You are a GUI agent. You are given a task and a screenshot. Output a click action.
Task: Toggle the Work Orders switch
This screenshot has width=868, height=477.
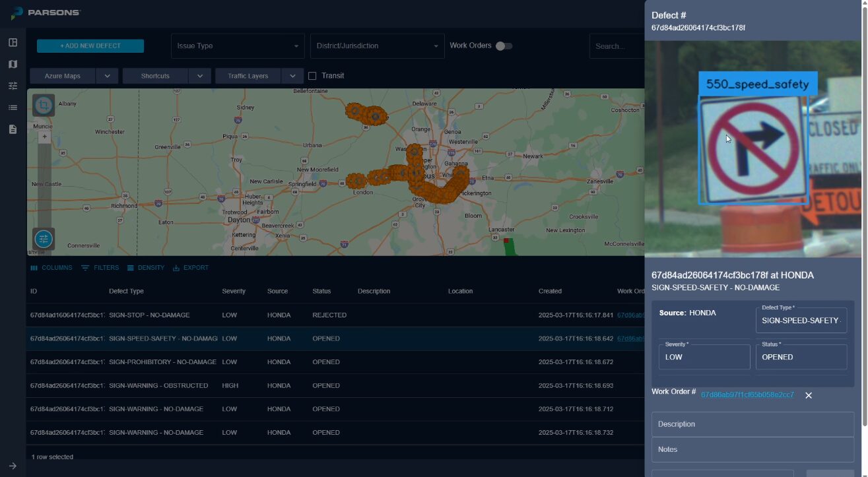tap(504, 46)
